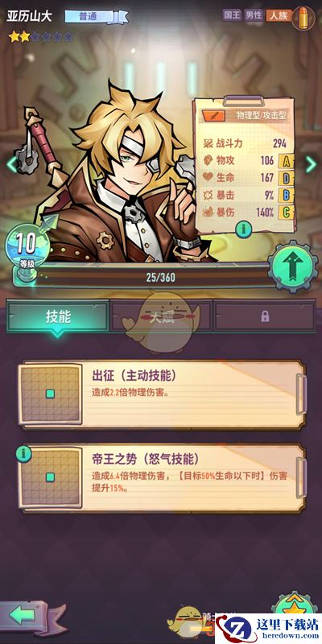Switch to next hero with right arrow

[311, 164]
